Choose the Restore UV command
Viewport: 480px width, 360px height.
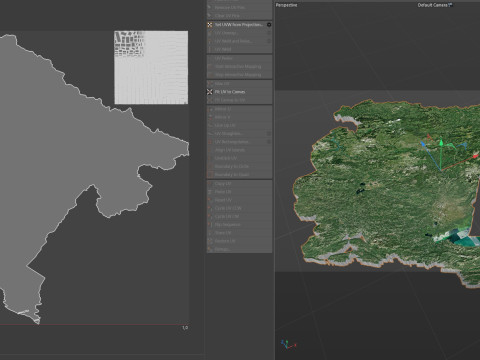click(239, 241)
